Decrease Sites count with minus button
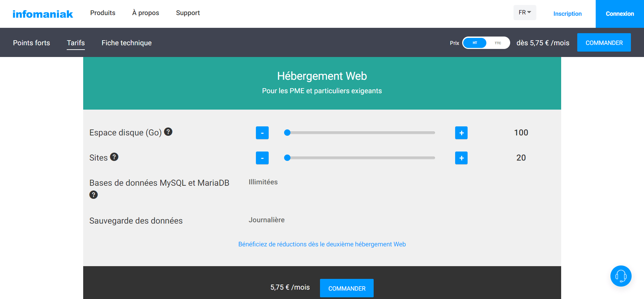 pyautogui.click(x=262, y=158)
